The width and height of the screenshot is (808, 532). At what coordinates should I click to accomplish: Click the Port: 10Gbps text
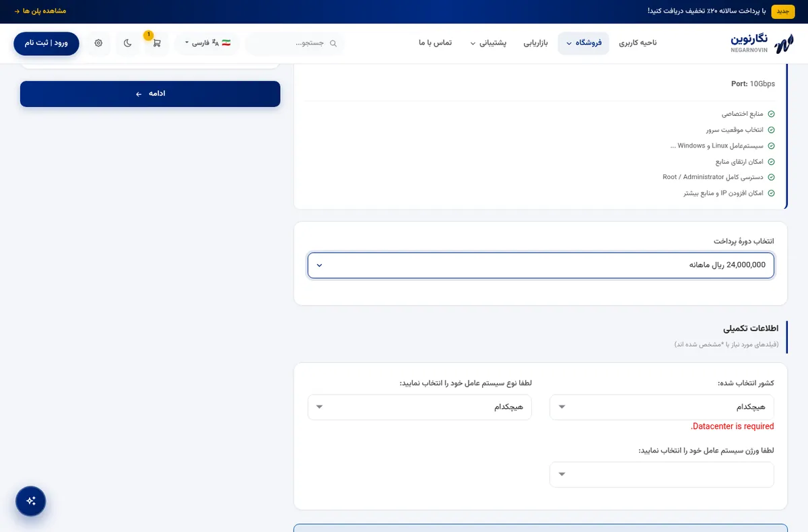pos(753,84)
